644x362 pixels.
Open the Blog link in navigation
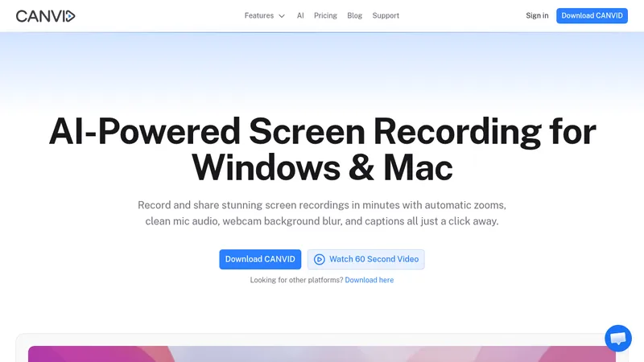click(x=354, y=15)
